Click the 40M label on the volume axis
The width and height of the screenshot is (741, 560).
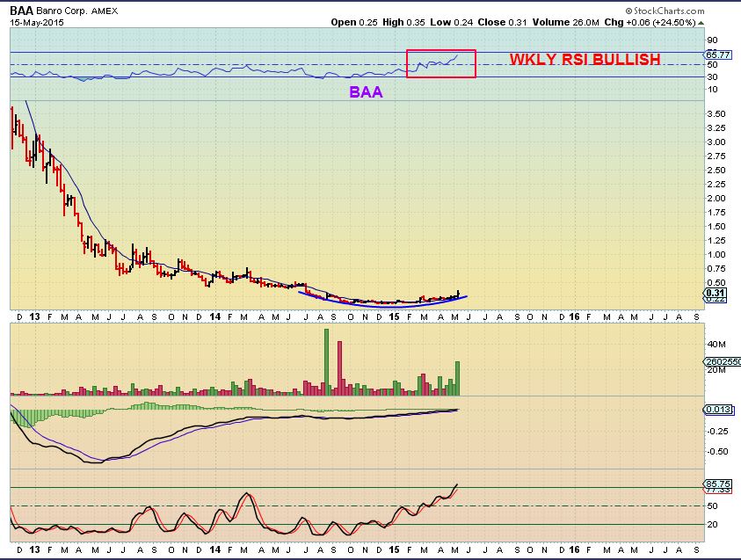(x=716, y=344)
